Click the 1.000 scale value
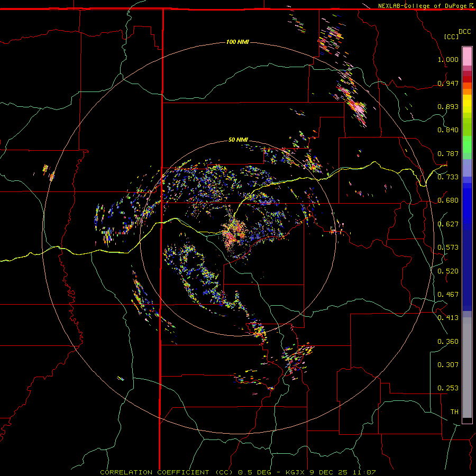 click(448, 59)
